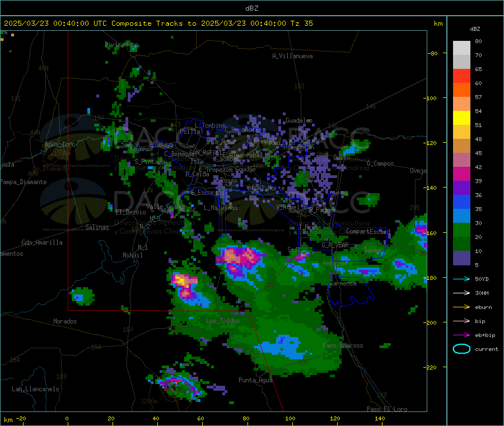Click the 'Bowen' map label
The height and width of the screenshot is (426, 504).
coord(372,250)
